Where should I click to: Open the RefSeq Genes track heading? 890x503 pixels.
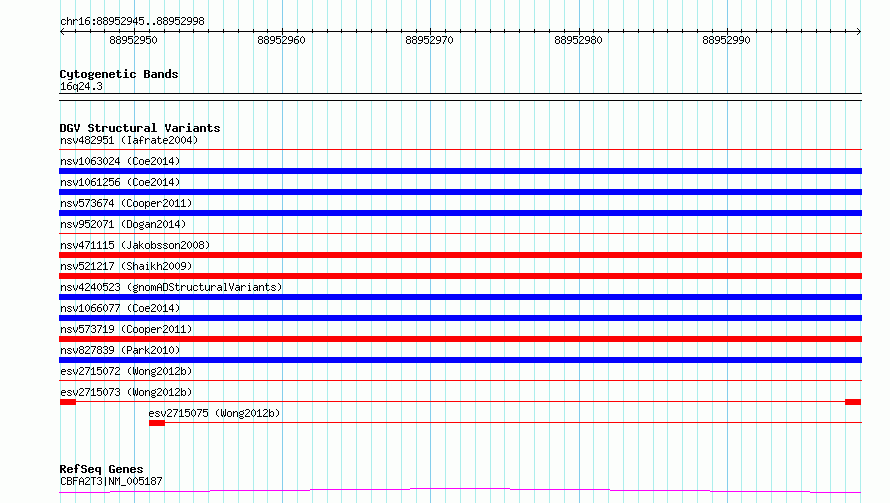(x=101, y=469)
